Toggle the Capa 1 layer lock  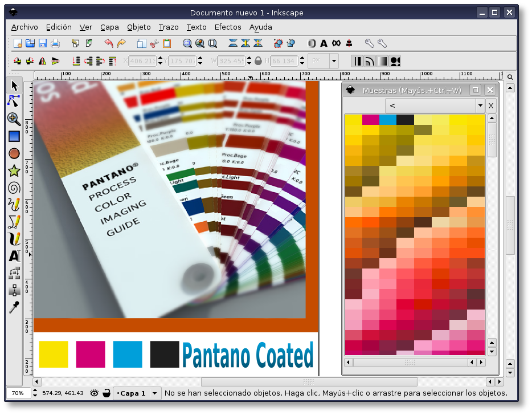pos(107,393)
